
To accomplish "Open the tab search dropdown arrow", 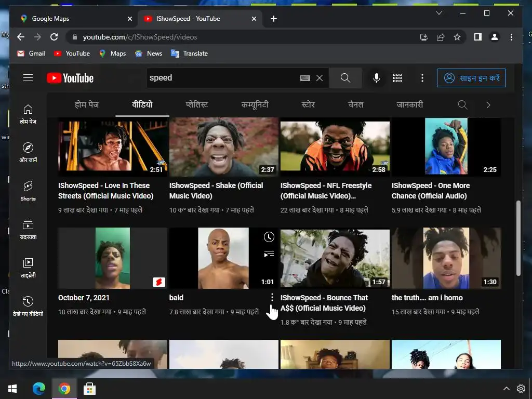I will pyautogui.click(x=438, y=13).
